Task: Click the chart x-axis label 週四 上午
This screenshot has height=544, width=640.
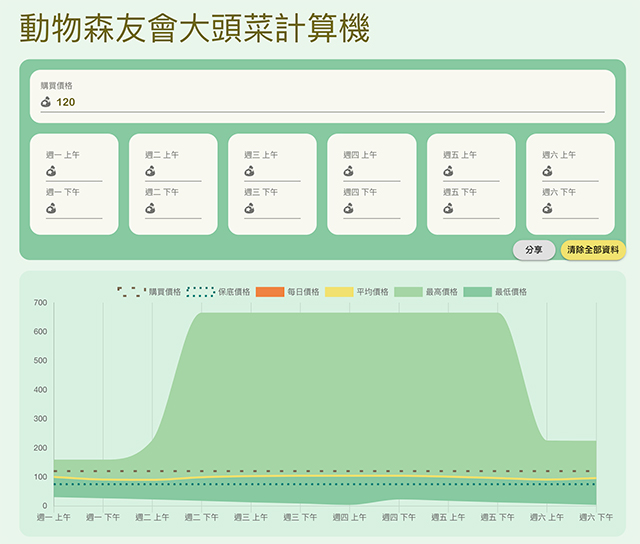Action: (350, 517)
